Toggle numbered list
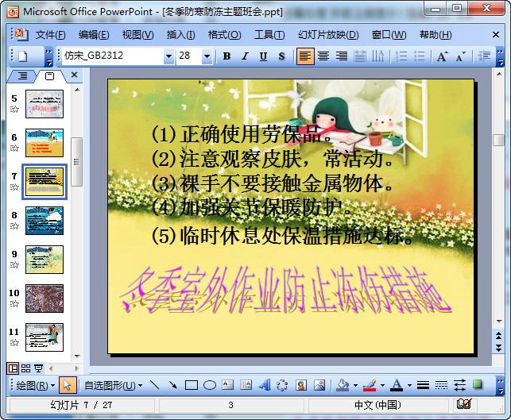511x420 pixels. (401, 56)
